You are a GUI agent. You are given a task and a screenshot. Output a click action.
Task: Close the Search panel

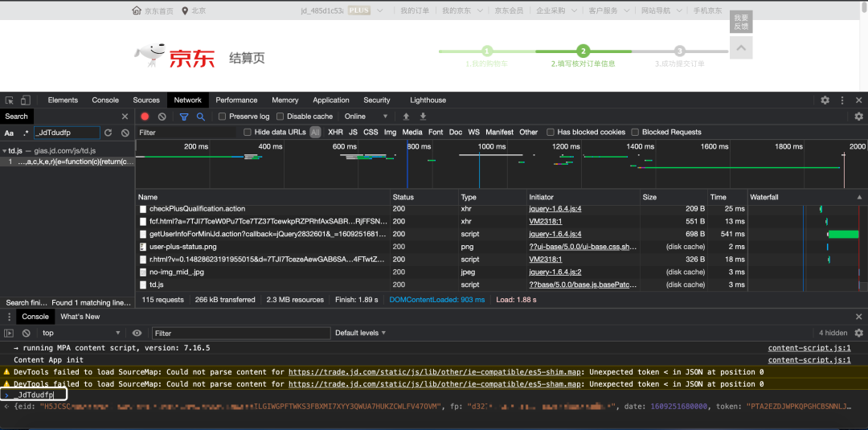point(125,117)
